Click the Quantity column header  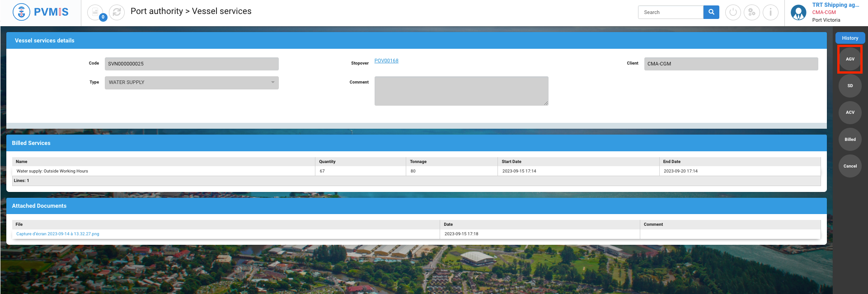point(328,162)
